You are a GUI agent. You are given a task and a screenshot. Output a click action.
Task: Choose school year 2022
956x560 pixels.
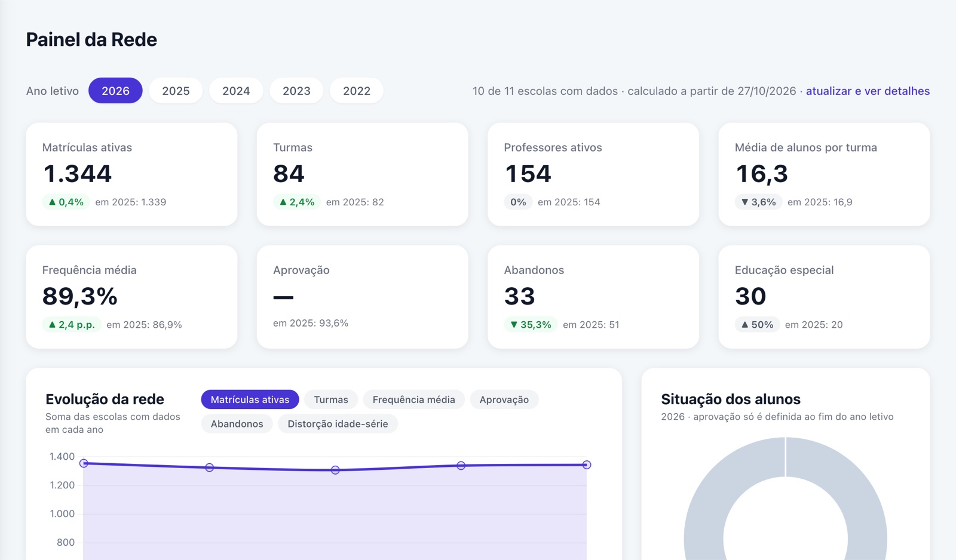click(x=357, y=91)
